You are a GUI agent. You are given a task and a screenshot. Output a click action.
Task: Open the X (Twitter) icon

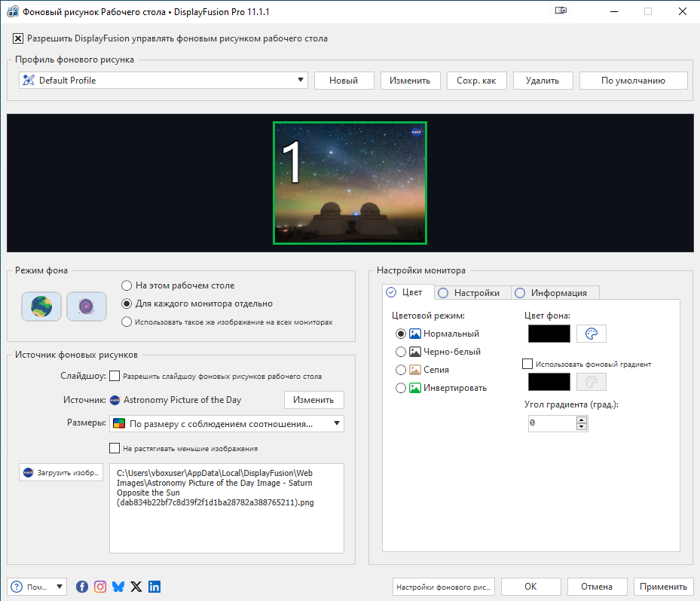[136, 587]
